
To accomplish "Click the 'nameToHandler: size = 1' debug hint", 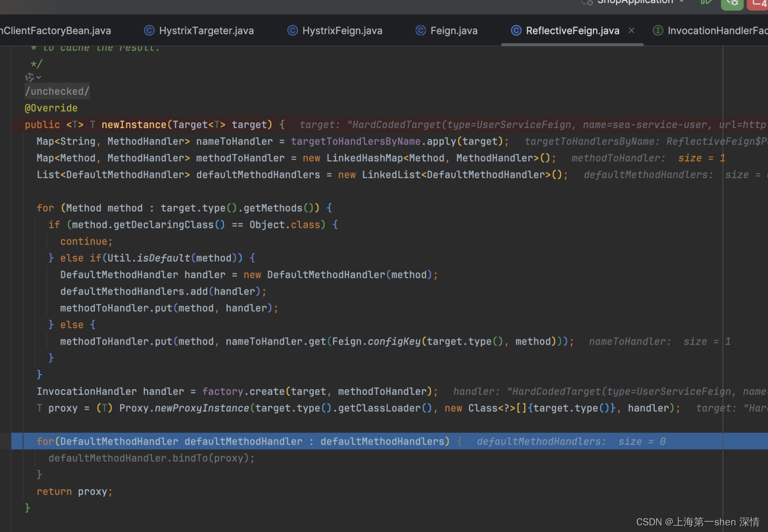I will pos(660,342).
